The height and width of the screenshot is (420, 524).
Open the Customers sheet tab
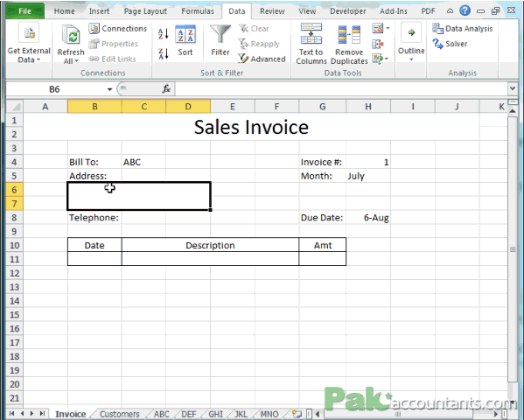point(119,414)
